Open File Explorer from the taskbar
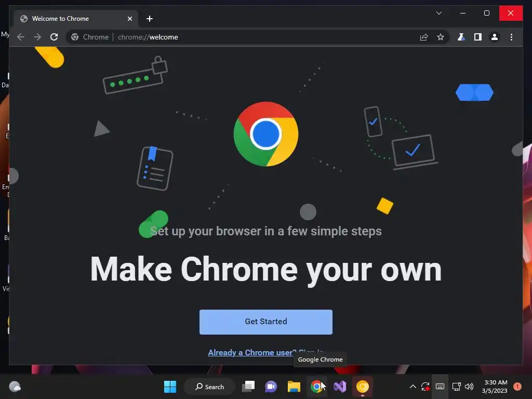The height and width of the screenshot is (399, 532). click(x=294, y=387)
